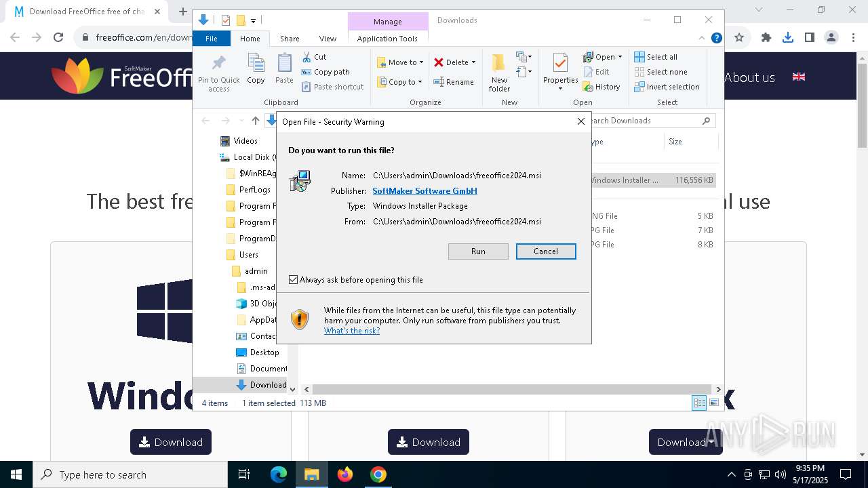868x488 pixels.
Task: Select Videos in navigation tree
Action: [245, 141]
